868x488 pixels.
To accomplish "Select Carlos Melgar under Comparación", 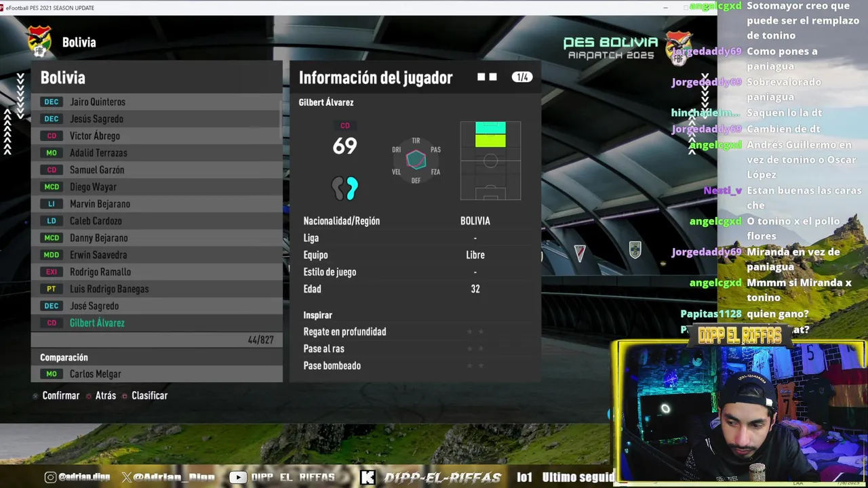I will click(x=157, y=373).
